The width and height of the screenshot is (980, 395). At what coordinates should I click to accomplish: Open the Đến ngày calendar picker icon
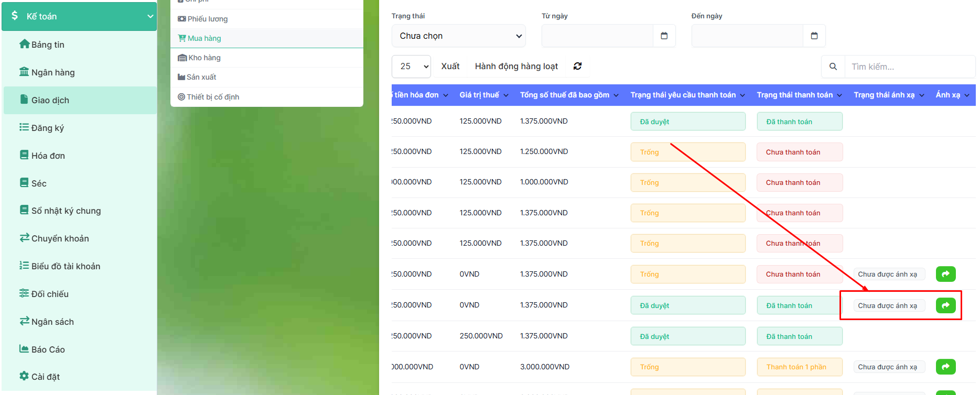[814, 36]
